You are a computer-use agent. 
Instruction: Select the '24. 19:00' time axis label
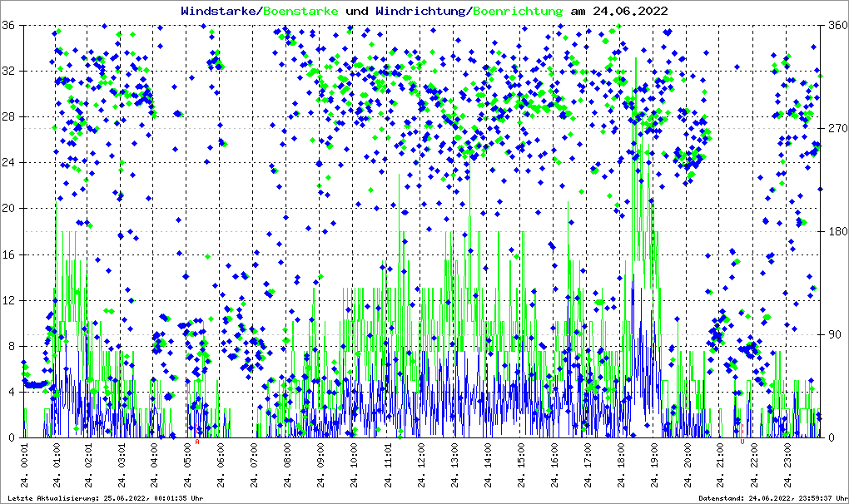point(653,467)
